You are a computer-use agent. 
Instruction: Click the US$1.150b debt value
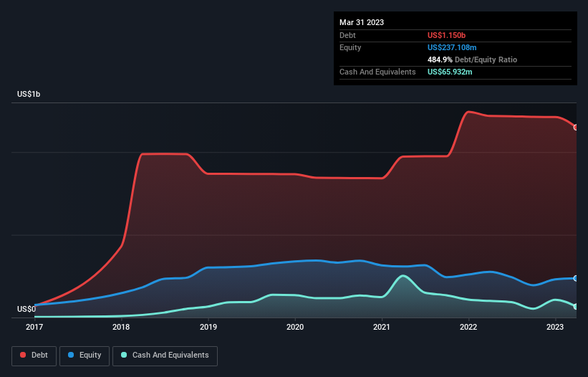click(446, 35)
